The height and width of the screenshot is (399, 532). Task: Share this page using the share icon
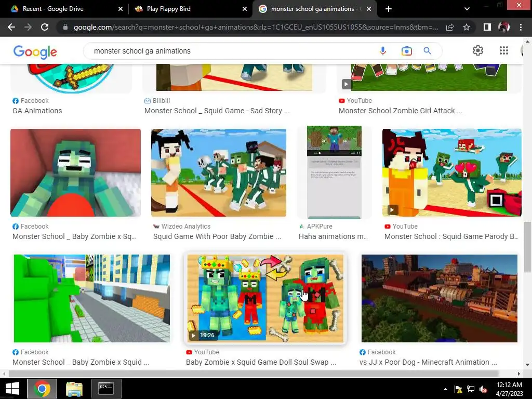pos(450,27)
